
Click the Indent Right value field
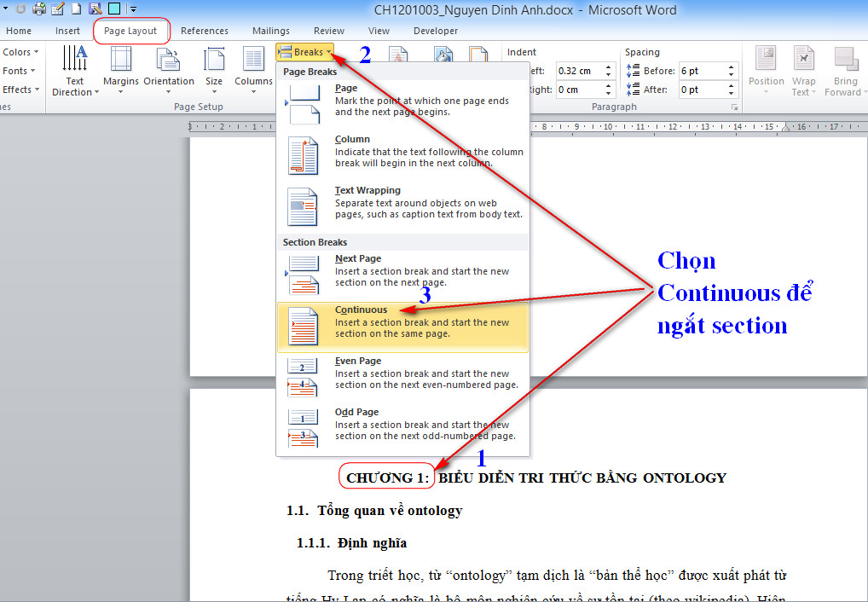578,90
